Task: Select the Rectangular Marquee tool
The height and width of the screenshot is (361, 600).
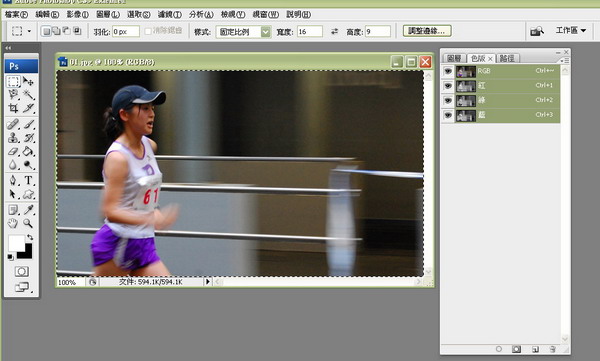Action: [13, 81]
